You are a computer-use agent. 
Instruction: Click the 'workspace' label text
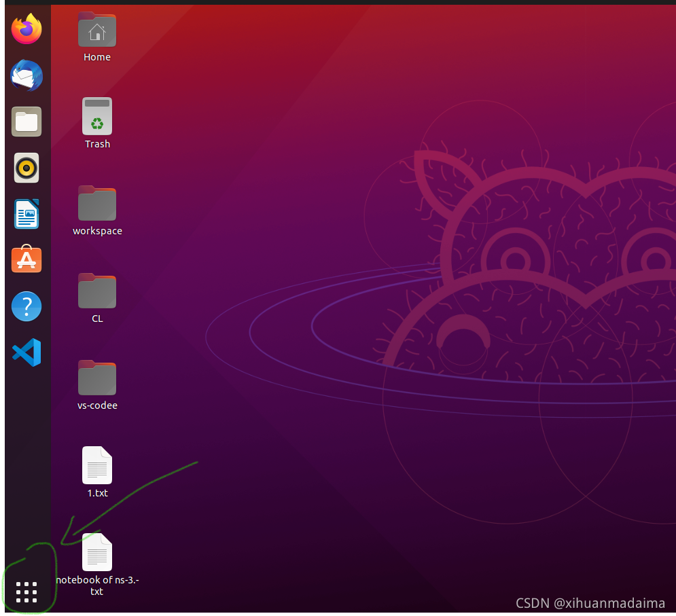pos(97,231)
